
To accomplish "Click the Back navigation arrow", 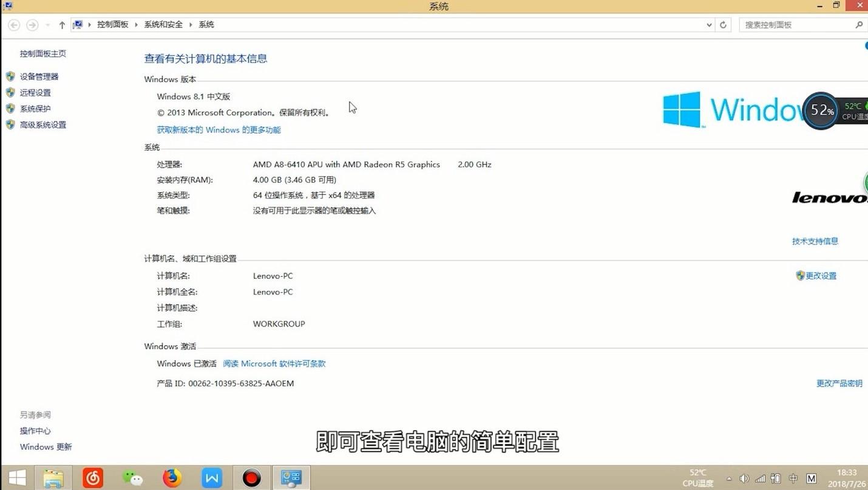I will [14, 25].
